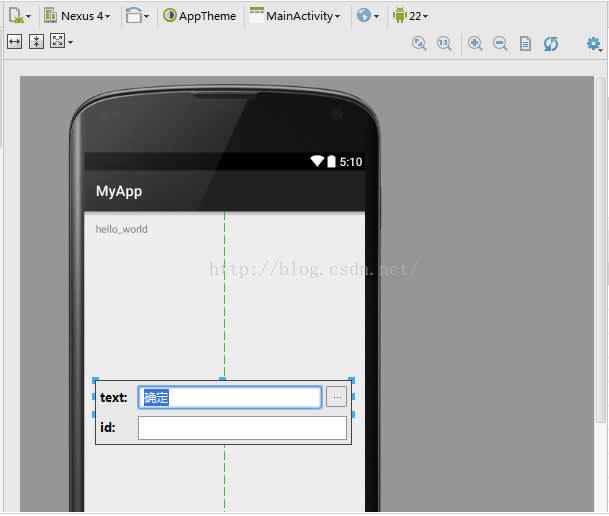This screenshot has width=609, height=516.
Task: Click the refresh preview icon
Action: pyautogui.click(x=551, y=43)
